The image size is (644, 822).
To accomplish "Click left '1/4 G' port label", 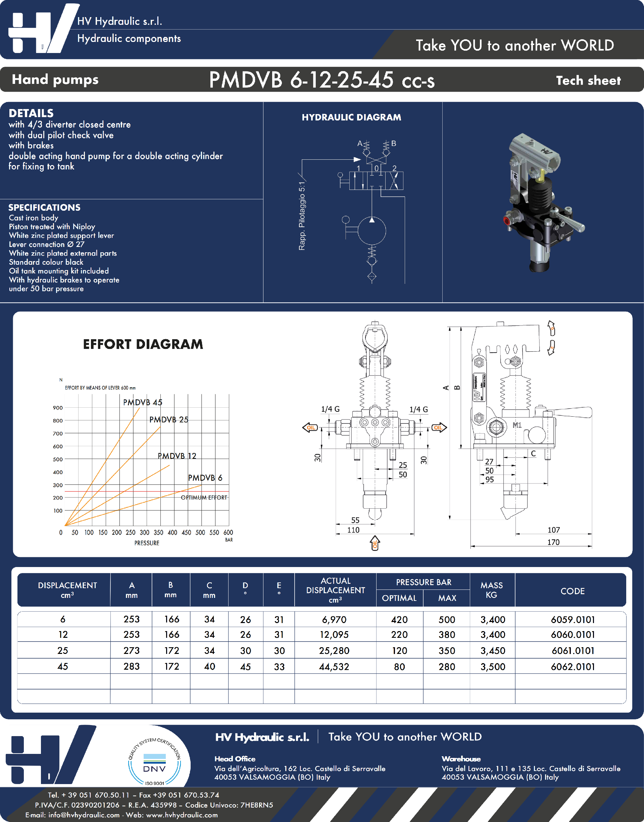I will coord(330,409).
